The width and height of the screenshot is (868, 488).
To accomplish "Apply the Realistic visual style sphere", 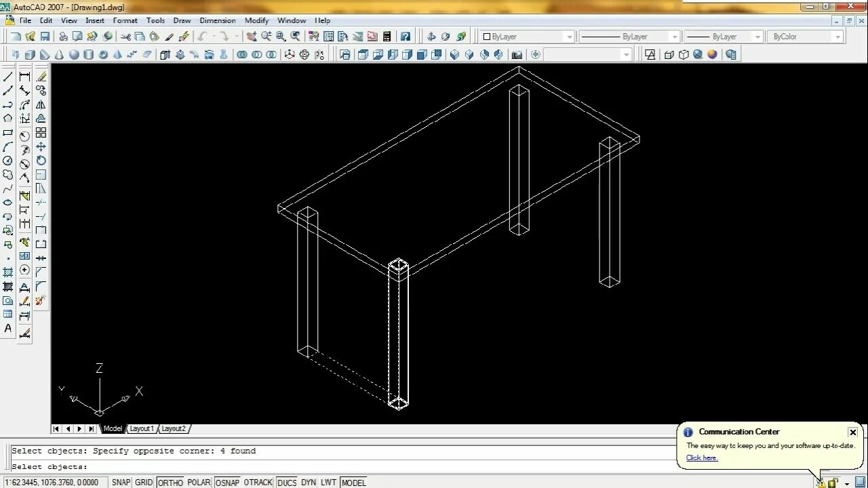I will 712,54.
